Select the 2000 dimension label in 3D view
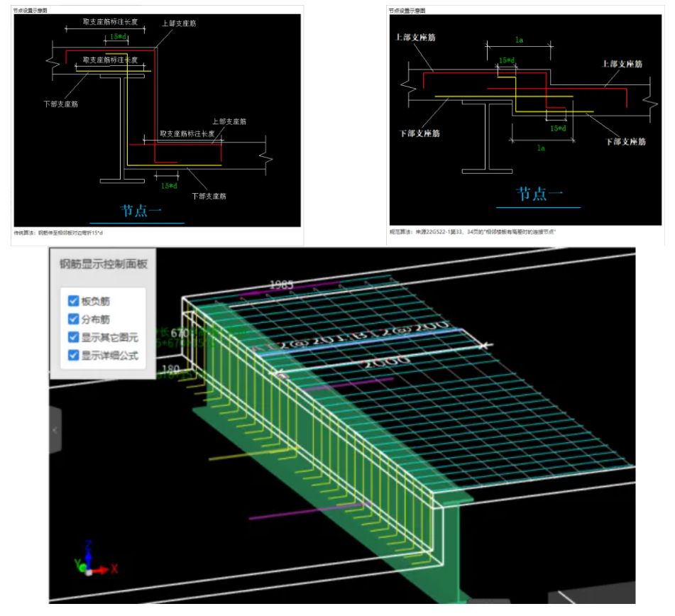Image resolution: width=675 pixels, height=616 pixels. tap(384, 361)
